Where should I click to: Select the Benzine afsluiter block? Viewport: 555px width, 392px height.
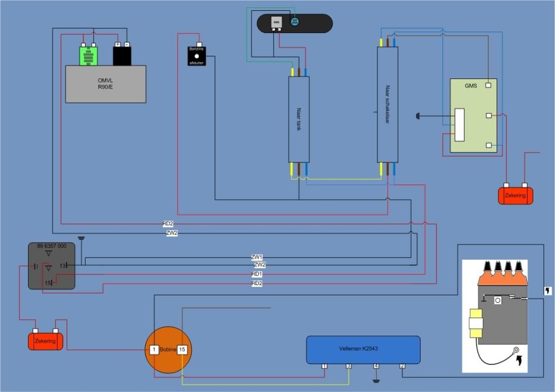[x=196, y=56]
